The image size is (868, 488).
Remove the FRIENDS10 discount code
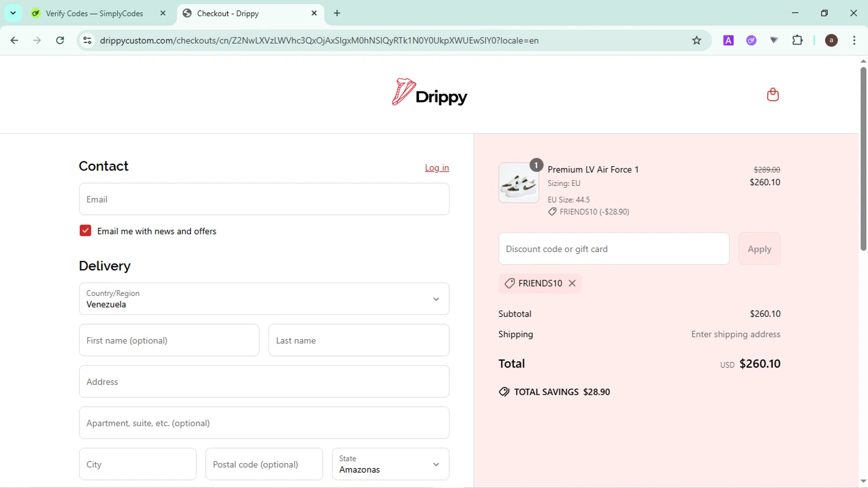tap(572, 283)
